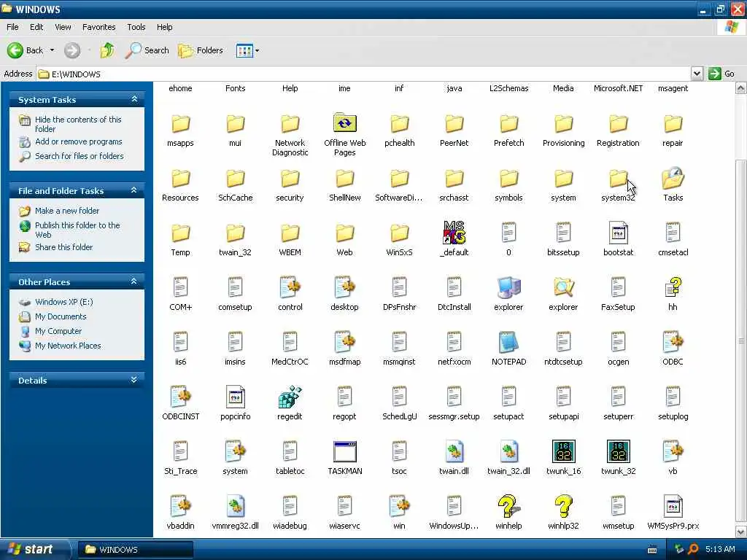Toggle the Folders pane button

pos(200,50)
